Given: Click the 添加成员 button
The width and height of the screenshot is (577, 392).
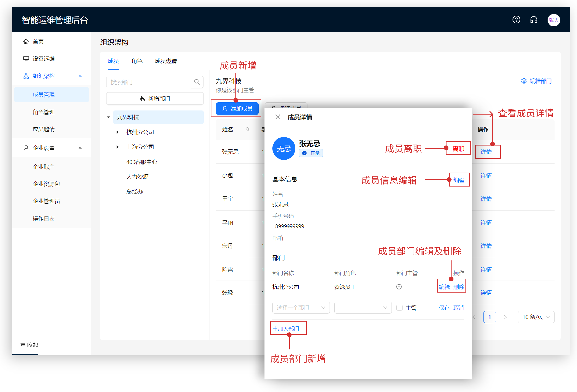Looking at the screenshot, I should click(x=237, y=108).
